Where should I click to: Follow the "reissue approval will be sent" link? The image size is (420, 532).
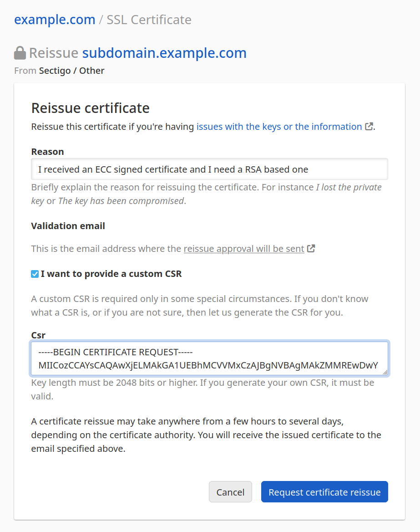tap(244, 249)
